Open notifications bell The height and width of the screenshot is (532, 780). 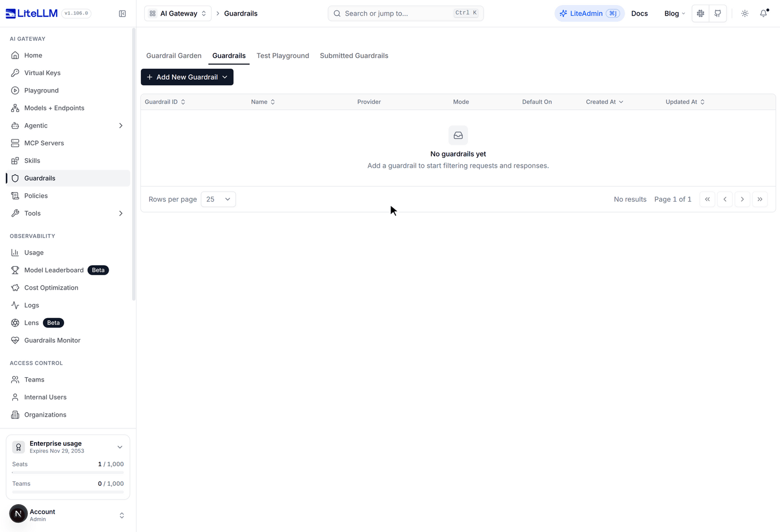(x=763, y=13)
